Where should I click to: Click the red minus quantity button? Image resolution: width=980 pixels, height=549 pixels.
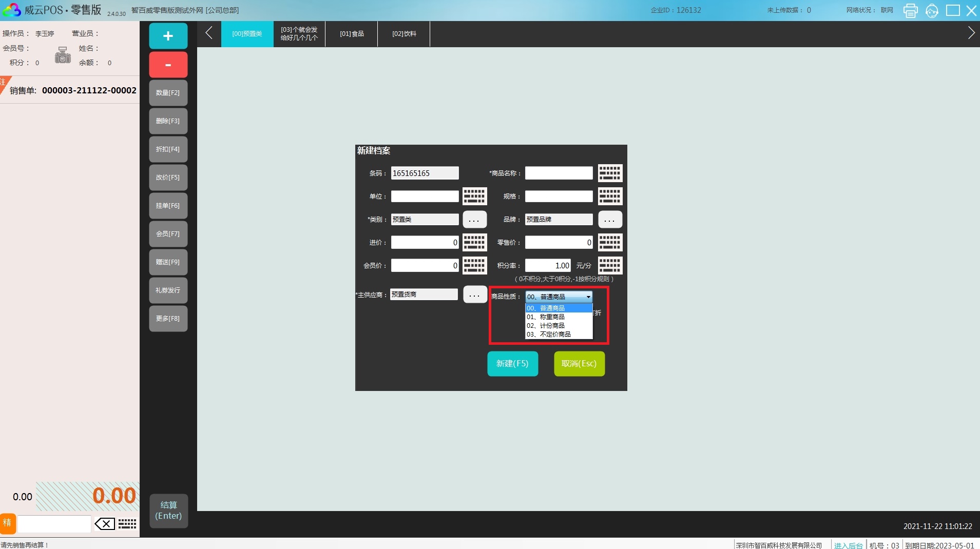pyautogui.click(x=168, y=65)
